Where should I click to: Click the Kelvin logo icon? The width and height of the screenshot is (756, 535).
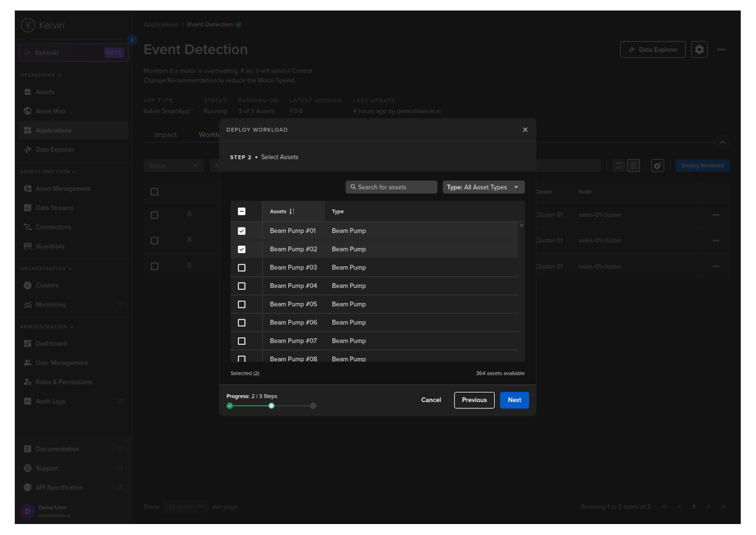(x=28, y=25)
